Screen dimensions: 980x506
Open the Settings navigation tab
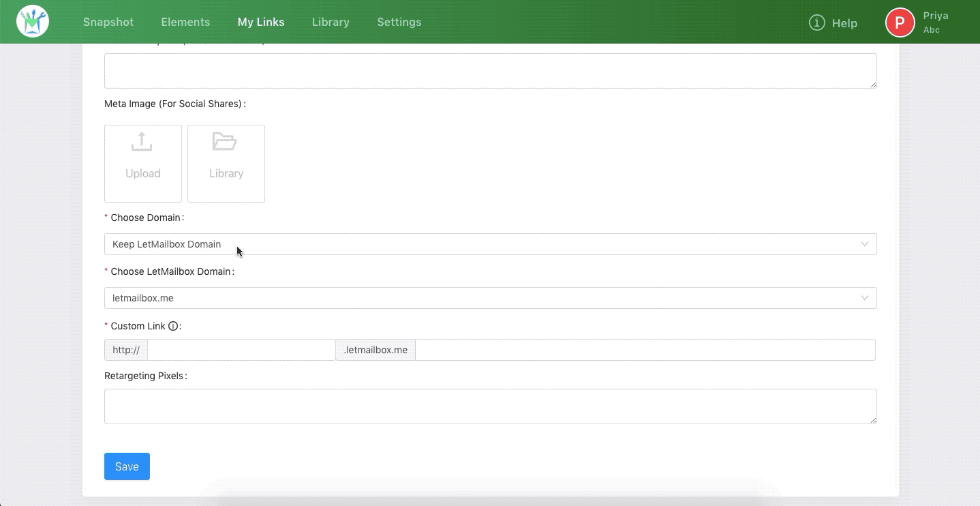[399, 22]
